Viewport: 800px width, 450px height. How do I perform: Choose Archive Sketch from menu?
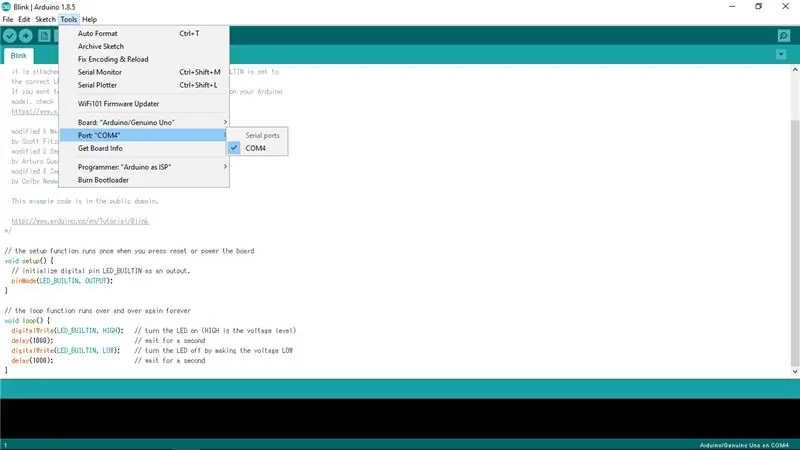pyautogui.click(x=144, y=46)
